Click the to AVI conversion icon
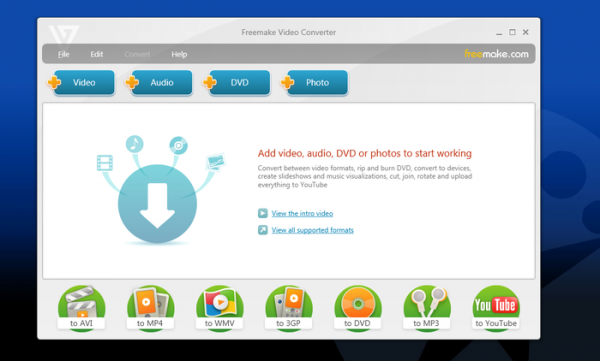 (x=82, y=309)
